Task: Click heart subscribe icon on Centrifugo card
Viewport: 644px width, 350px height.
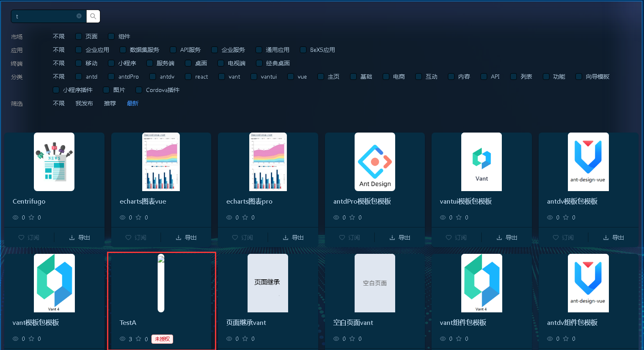Action: pos(21,238)
